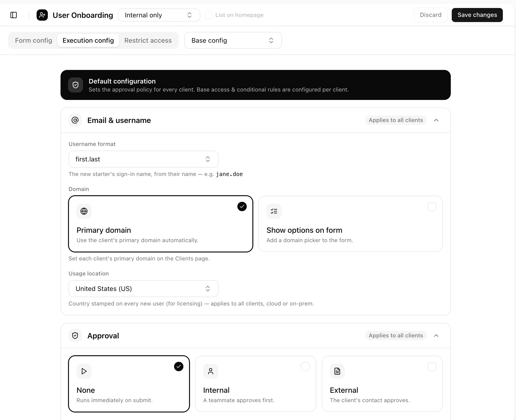Image resolution: width=516 pixels, height=420 pixels.
Task: Click the person icon in Internal card
Action: point(211,371)
